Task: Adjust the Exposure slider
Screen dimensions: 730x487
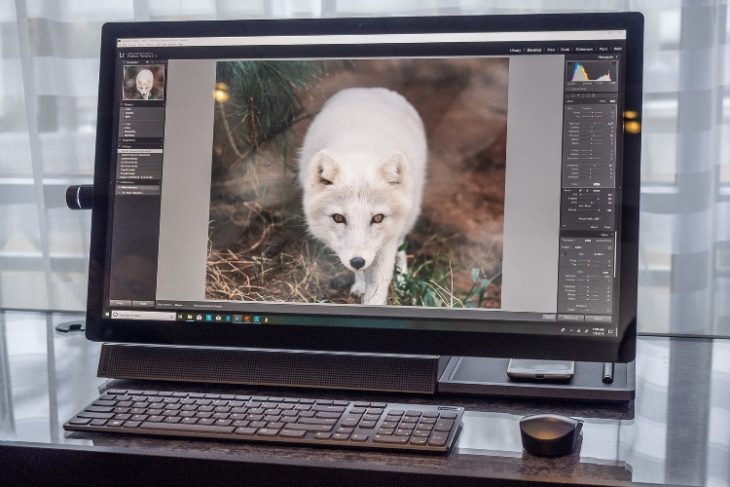Action: pos(591,124)
